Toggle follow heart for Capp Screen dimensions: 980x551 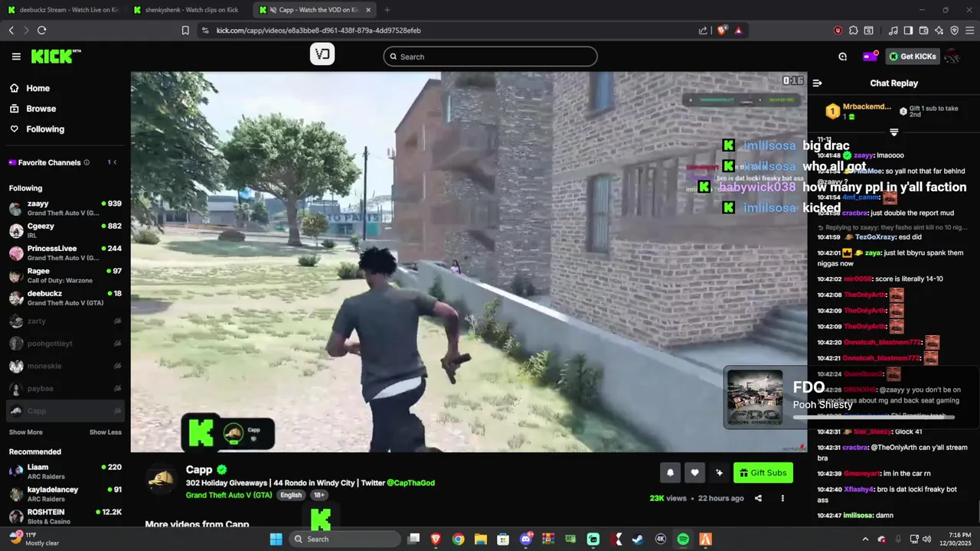point(694,473)
